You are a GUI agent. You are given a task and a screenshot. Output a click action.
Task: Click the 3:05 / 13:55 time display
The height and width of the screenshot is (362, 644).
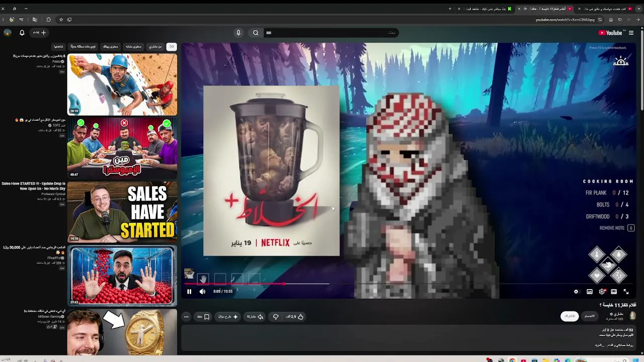(223, 292)
